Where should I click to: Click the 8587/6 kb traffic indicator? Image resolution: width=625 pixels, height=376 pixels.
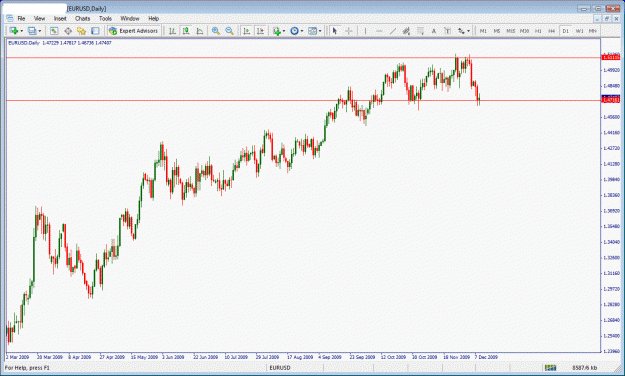pyautogui.click(x=585, y=368)
